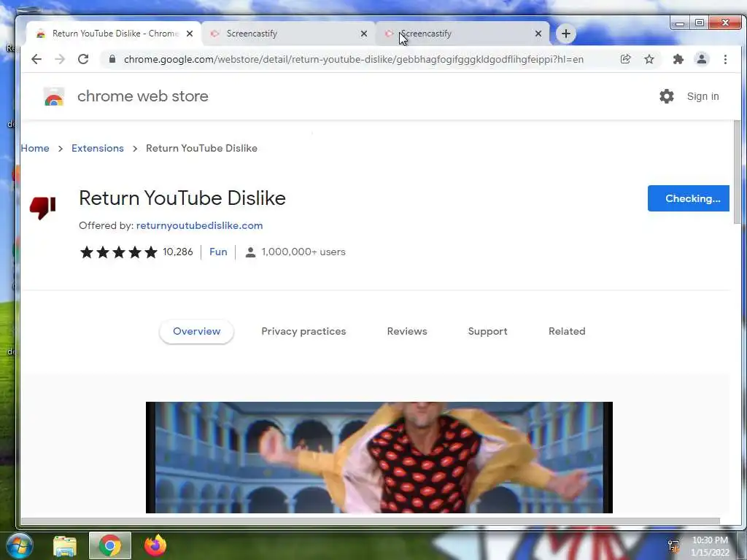Screen dimensions: 747x560
Task: Open the Support tab
Action: [487, 332]
